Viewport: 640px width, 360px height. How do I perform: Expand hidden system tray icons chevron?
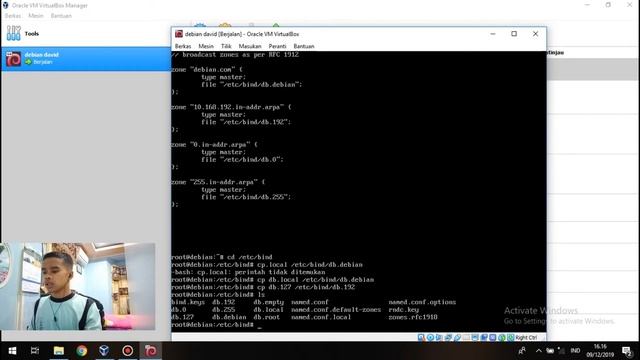[x=539, y=351]
